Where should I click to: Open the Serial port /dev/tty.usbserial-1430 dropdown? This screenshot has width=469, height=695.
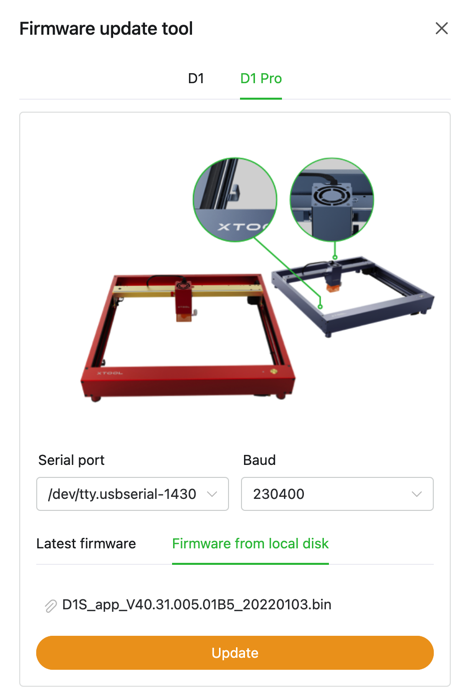click(x=133, y=494)
